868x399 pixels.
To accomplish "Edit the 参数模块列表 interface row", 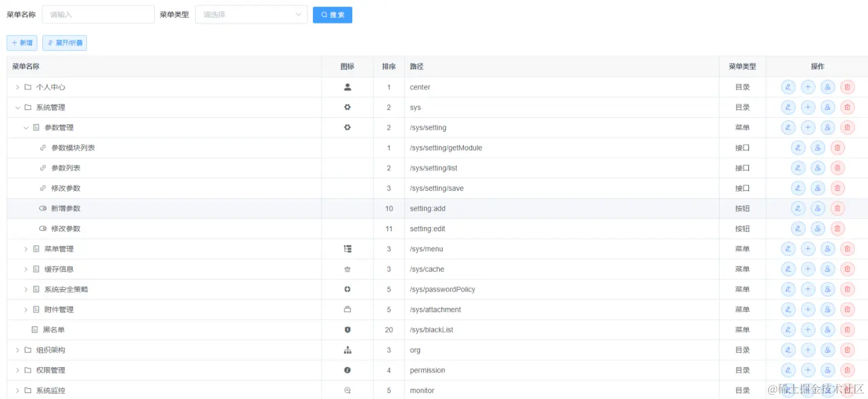I will point(798,148).
